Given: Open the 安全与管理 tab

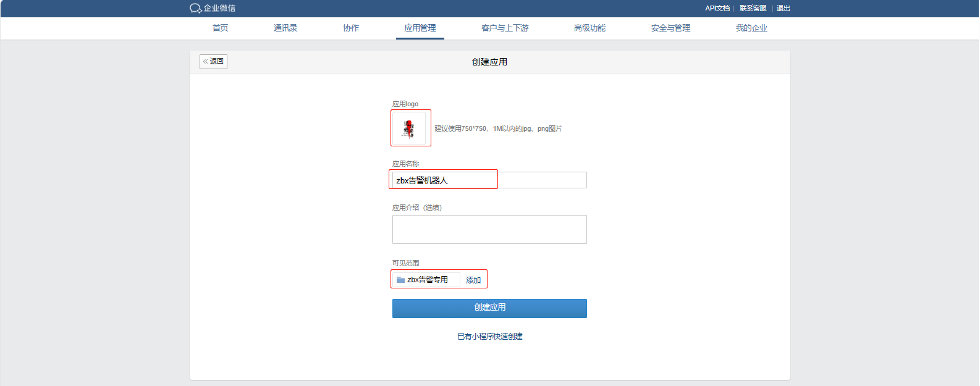Looking at the screenshot, I should [670, 28].
